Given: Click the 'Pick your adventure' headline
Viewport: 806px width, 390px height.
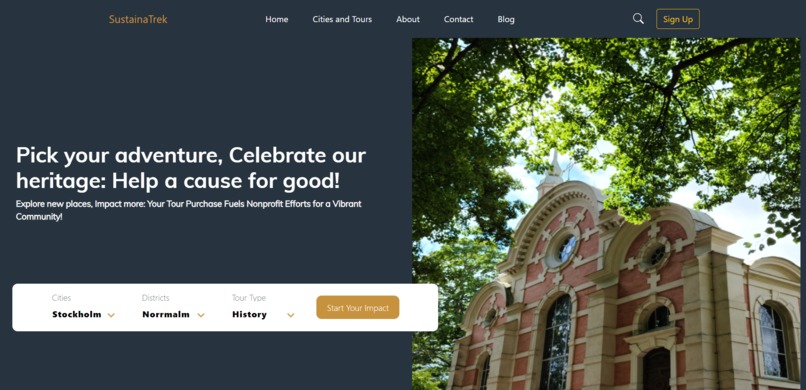Looking at the screenshot, I should [x=191, y=168].
